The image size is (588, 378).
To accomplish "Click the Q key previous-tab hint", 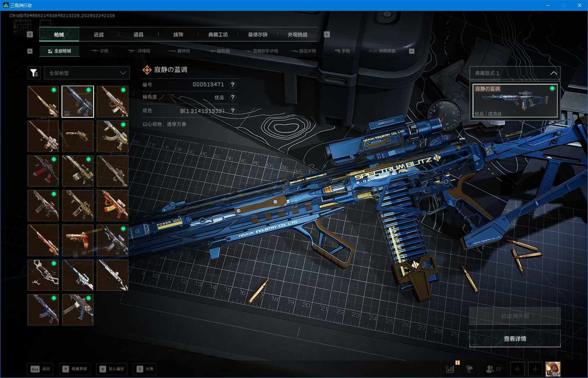I will (30, 34).
